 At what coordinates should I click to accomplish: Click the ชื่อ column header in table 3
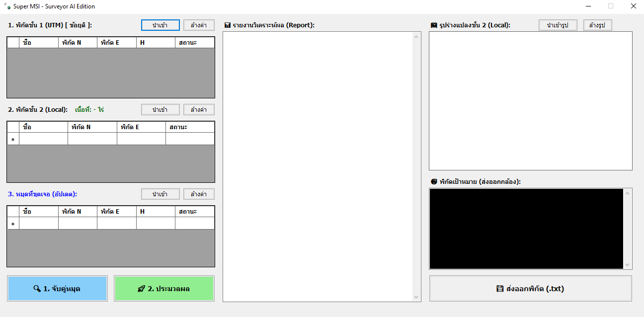click(39, 212)
